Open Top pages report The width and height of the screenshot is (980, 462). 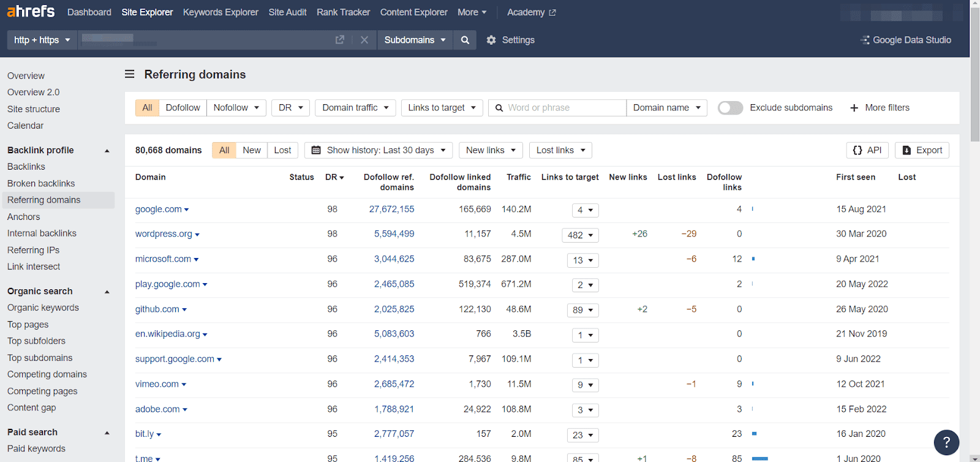(28, 325)
